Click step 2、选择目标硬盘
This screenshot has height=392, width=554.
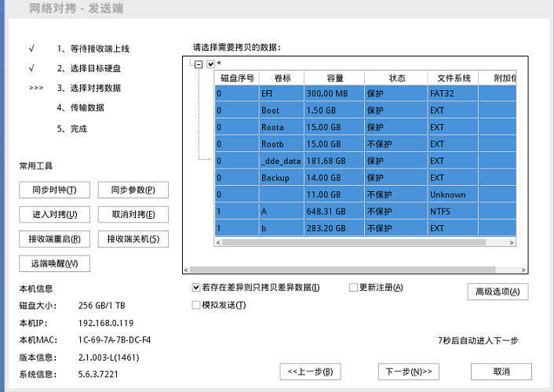click(x=89, y=68)
